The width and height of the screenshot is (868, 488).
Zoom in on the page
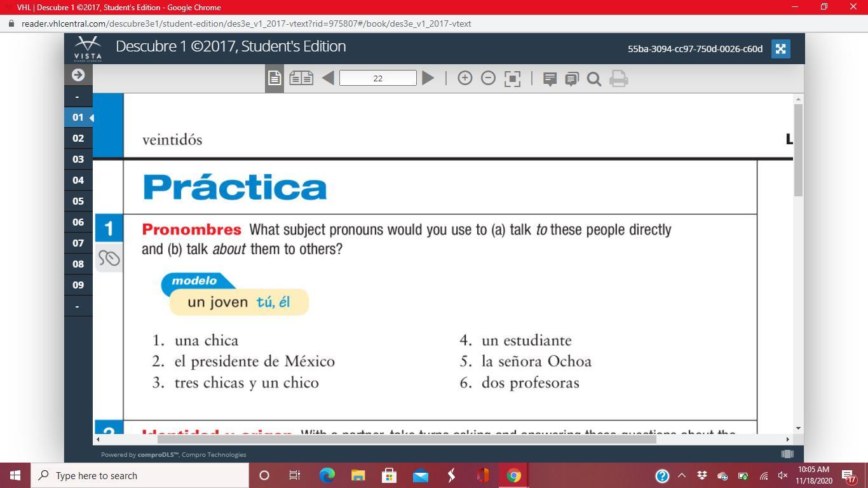[x=465, y=78]
